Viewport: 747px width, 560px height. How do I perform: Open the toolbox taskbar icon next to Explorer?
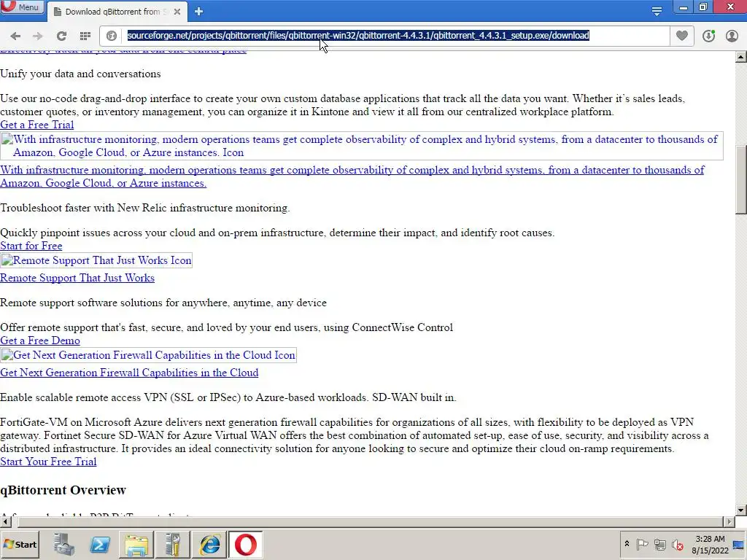173,544
